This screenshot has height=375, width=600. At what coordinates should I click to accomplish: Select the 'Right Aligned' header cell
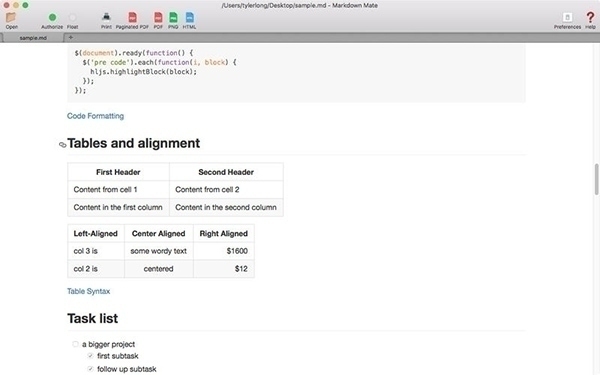(x=223, y=233)
